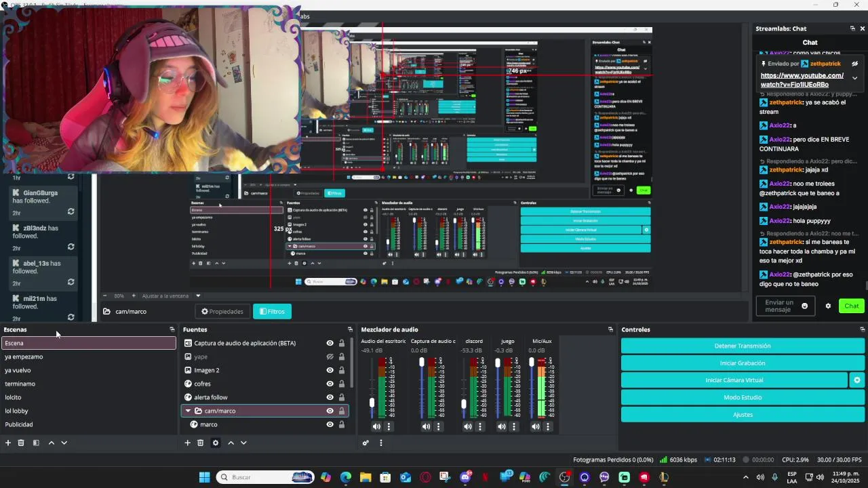Screen dimensions: 868x488
Task: Adjust Audio del escritorio volume fader
Action: (372, 403)
